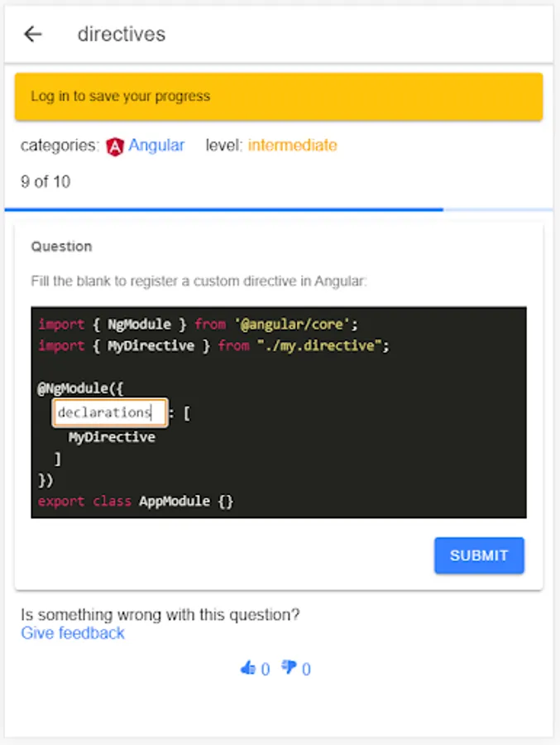This screenshot has height=745, width=560.
Task: Click the red Angular logo icon
Action: point(114,147)
